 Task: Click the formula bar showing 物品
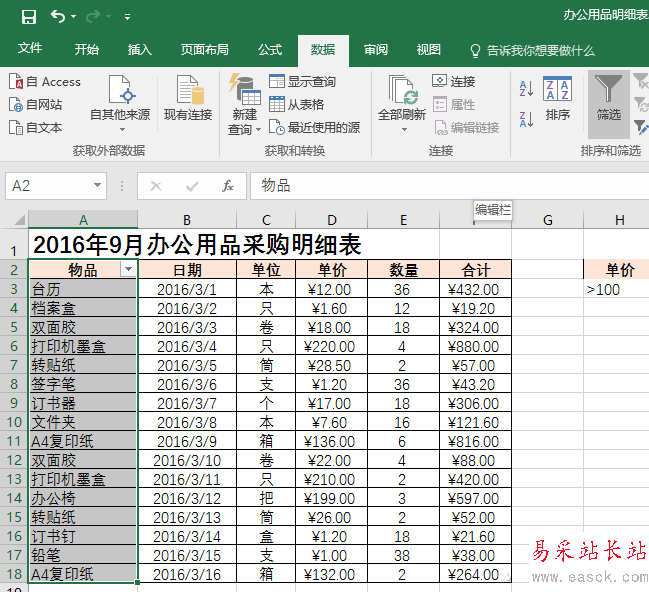tap(449, 186)
